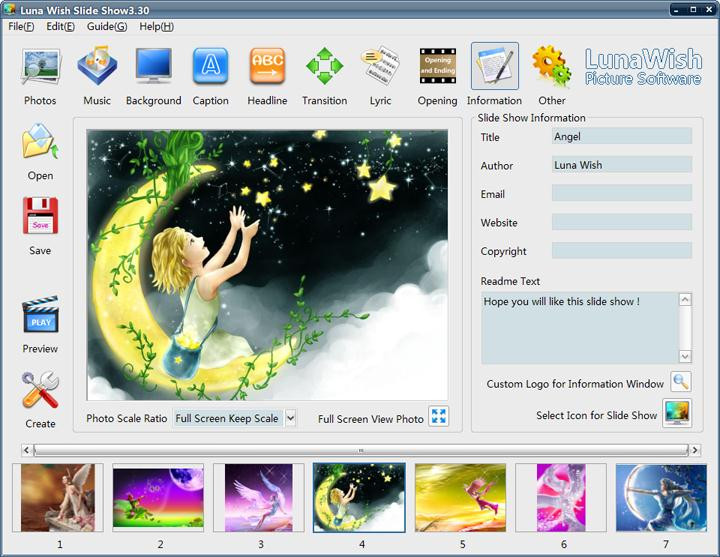Viewport: 720px width, 557px height.
Task: Click the thumbnail strip right scroll arrow
Action: coord(695,450)
